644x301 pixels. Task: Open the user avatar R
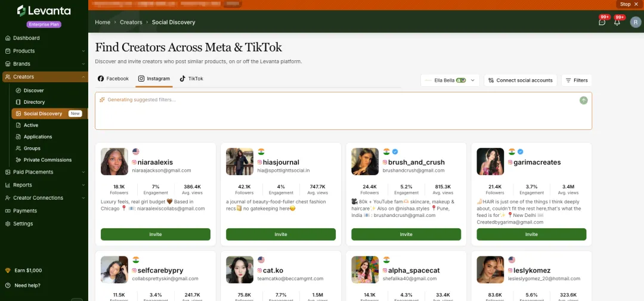[x=636, y=22]
